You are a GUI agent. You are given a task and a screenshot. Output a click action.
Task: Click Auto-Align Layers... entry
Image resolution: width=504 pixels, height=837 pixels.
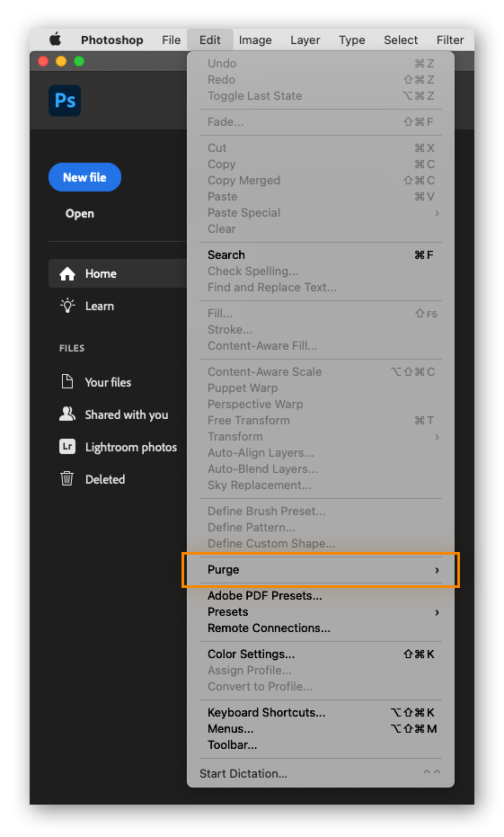click(321, 453)
